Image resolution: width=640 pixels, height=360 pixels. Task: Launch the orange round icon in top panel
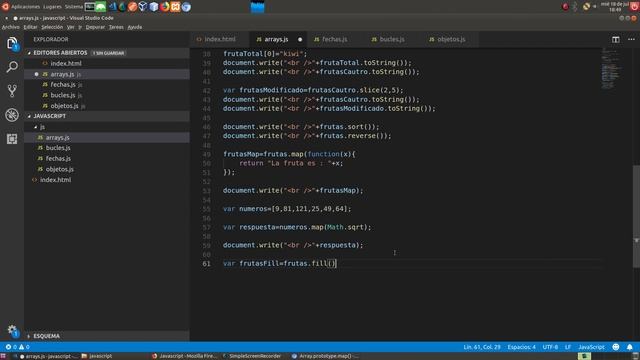coord(133,7)
